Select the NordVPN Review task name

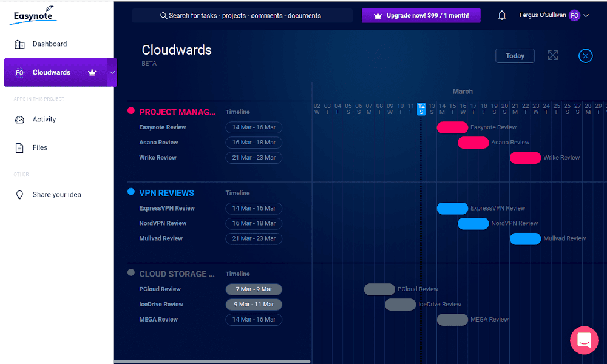(163, 223)
